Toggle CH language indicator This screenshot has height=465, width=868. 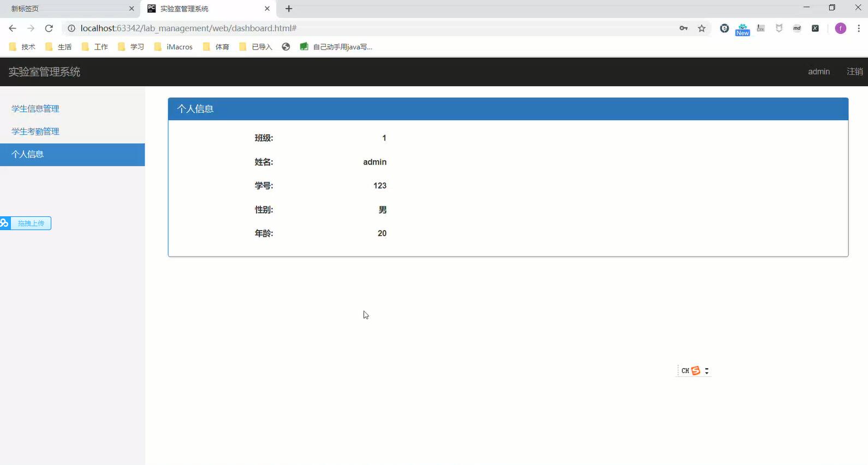[x=685, y=370]
